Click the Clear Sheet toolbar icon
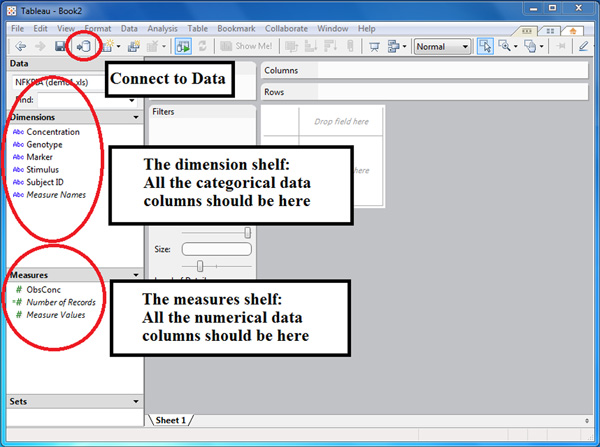 click(x=152, y=46)
